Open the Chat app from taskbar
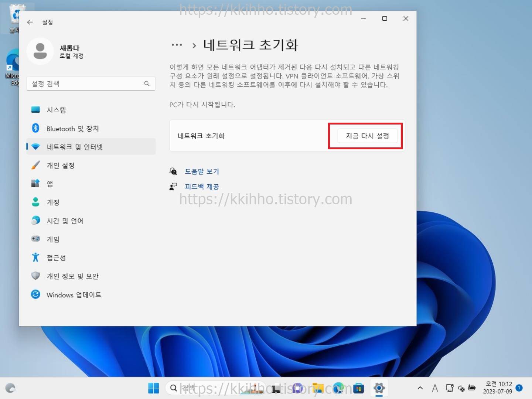The image size is (532, 399). (297, 388)
